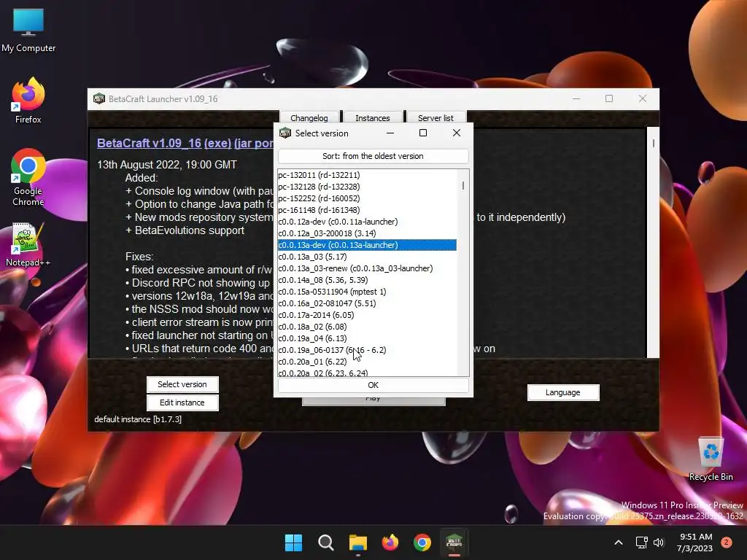Open taskbar Search icon

point(326,542)
